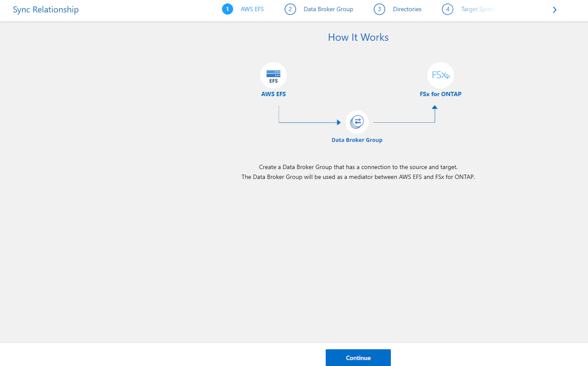Click the step 4 circle number
This screenshot has height=366, width=588.
(x=447, y=9)
